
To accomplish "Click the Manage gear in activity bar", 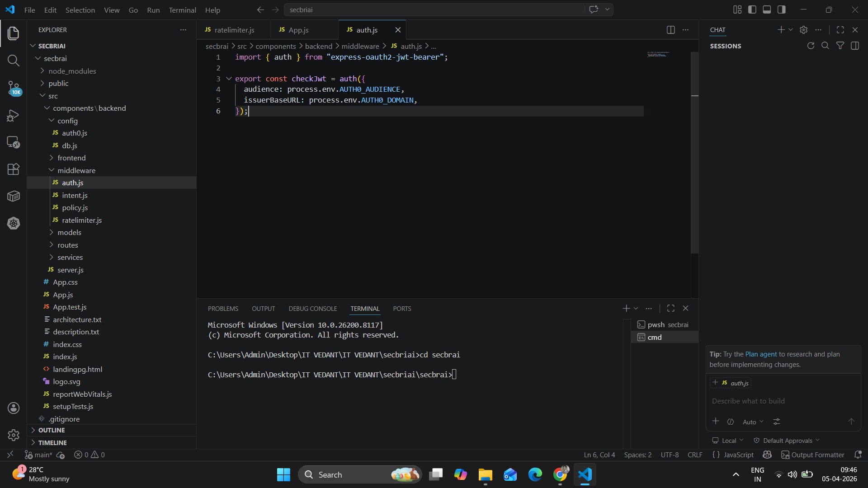I will tap(14, 435).
